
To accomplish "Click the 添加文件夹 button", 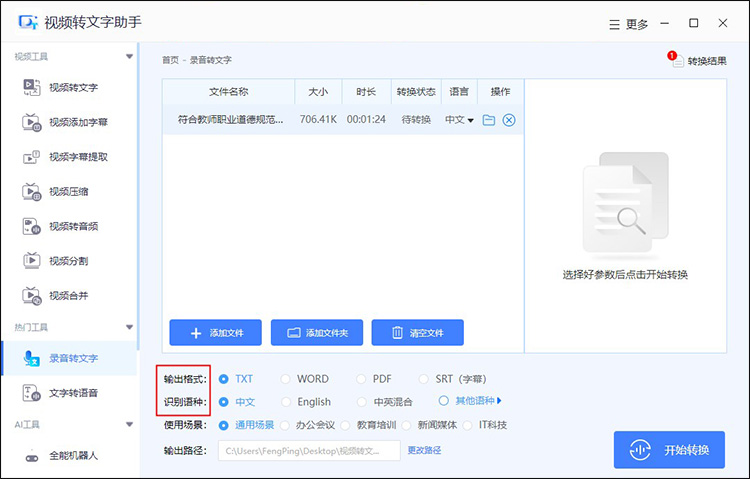I will point(317,333).
